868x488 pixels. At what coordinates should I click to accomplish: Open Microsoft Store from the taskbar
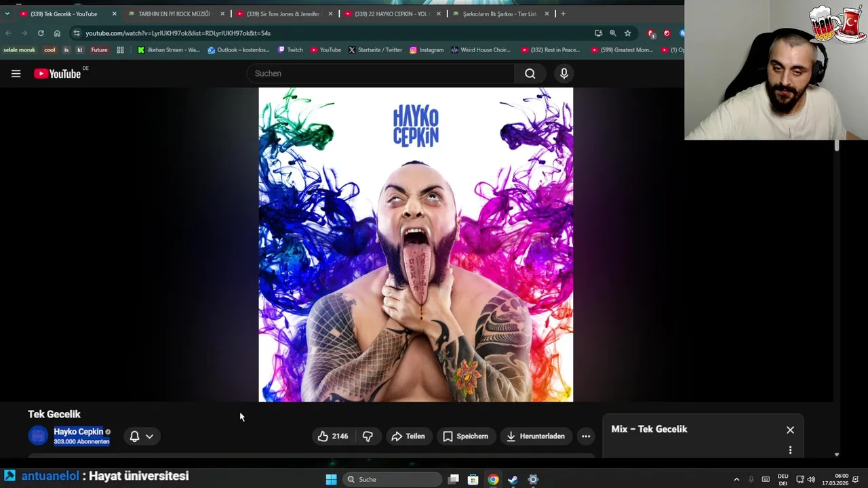coord(473,480)
